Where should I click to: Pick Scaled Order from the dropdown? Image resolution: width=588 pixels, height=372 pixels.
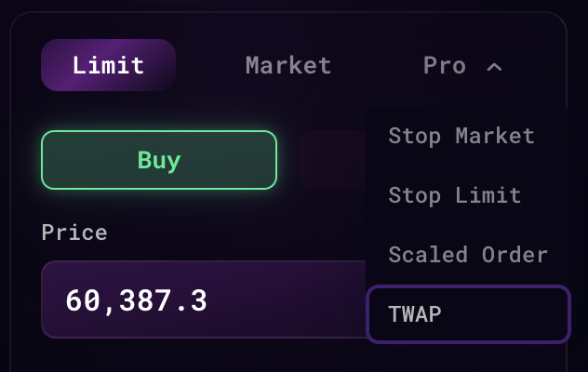468,255
